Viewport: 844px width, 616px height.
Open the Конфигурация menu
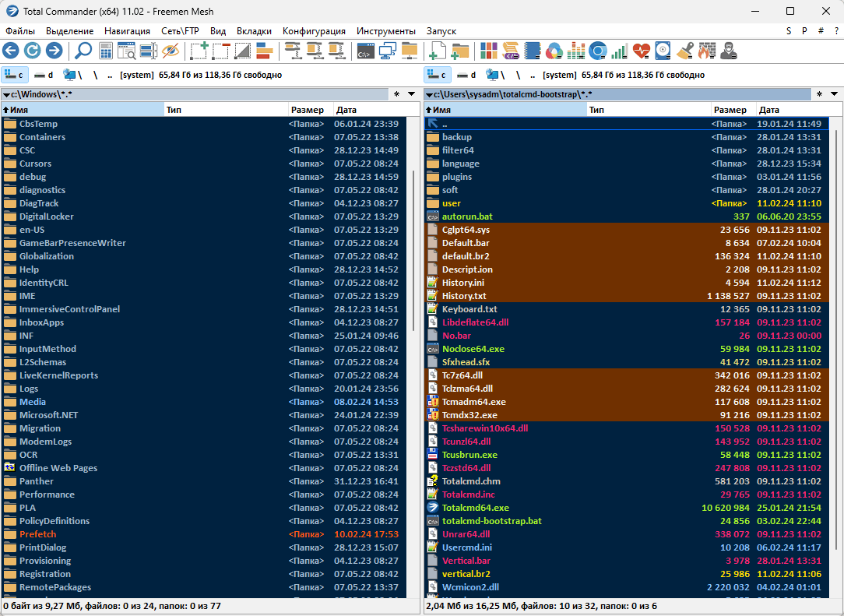(314, 31)
